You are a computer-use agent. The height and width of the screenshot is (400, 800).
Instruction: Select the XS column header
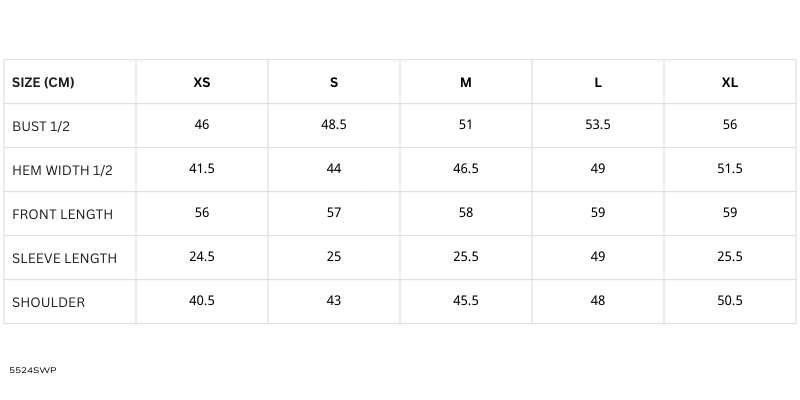pyautogui.click(x=202, y=82)
